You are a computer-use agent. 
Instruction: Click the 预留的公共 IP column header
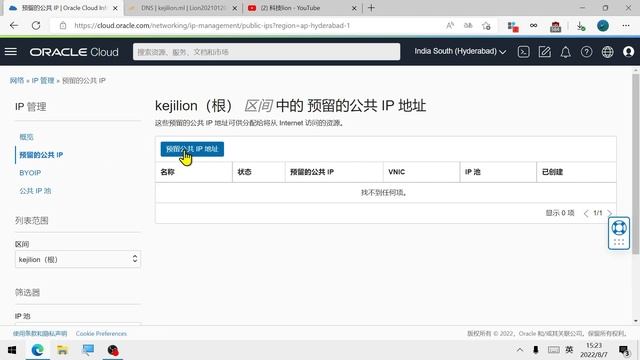pos(312,172)
